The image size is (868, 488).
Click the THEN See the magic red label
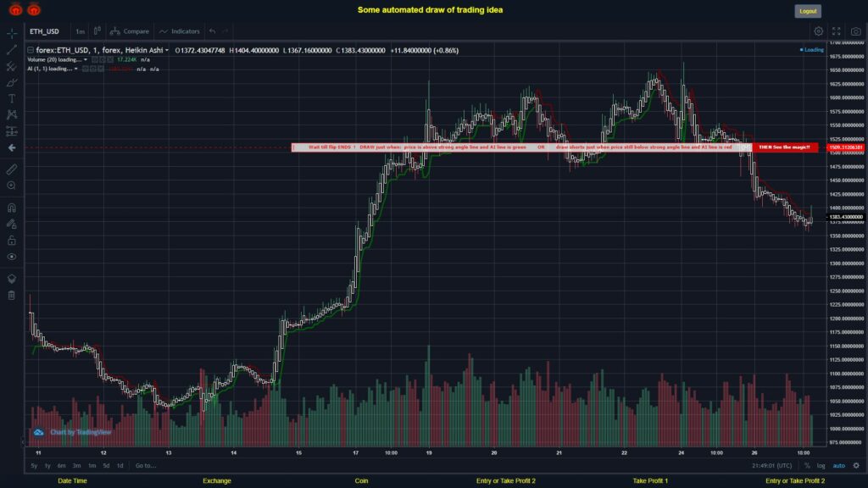click(784, 147)
